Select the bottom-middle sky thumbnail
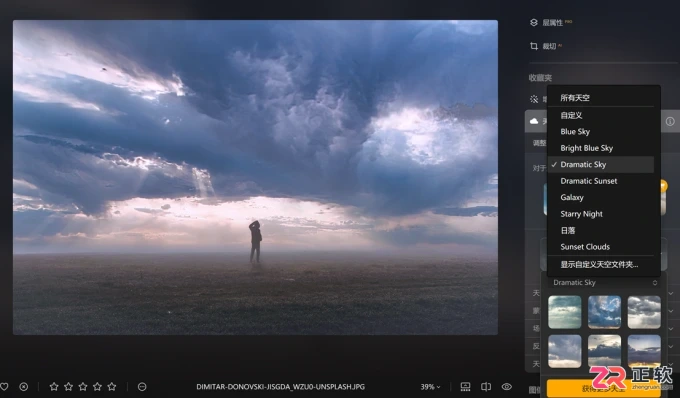 pos(605,351)
